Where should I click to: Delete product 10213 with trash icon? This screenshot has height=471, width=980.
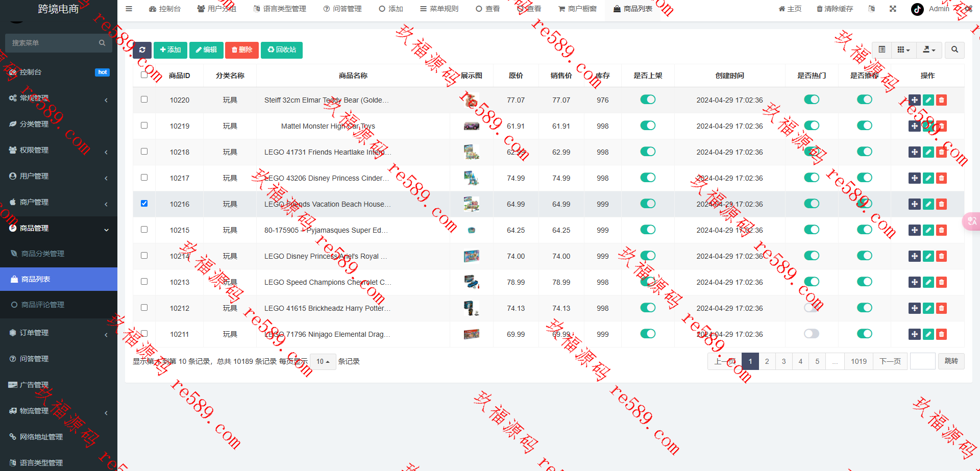942,282
